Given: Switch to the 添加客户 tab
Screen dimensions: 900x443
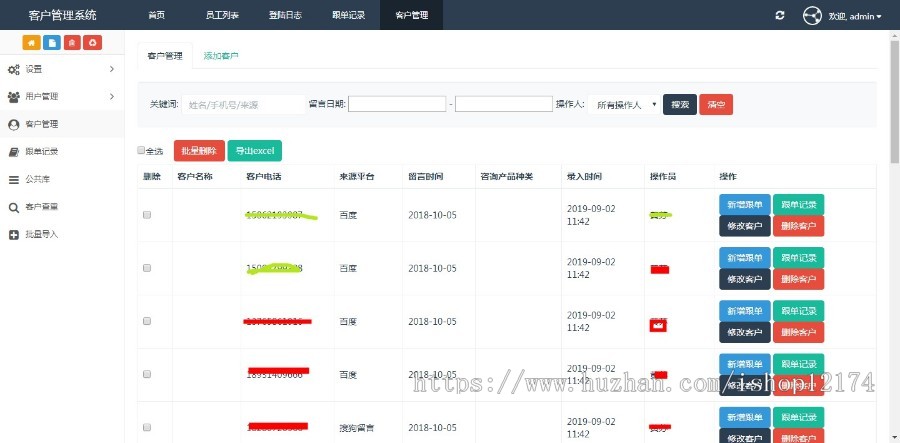Looking at the screenshot, I should (221, 56).
